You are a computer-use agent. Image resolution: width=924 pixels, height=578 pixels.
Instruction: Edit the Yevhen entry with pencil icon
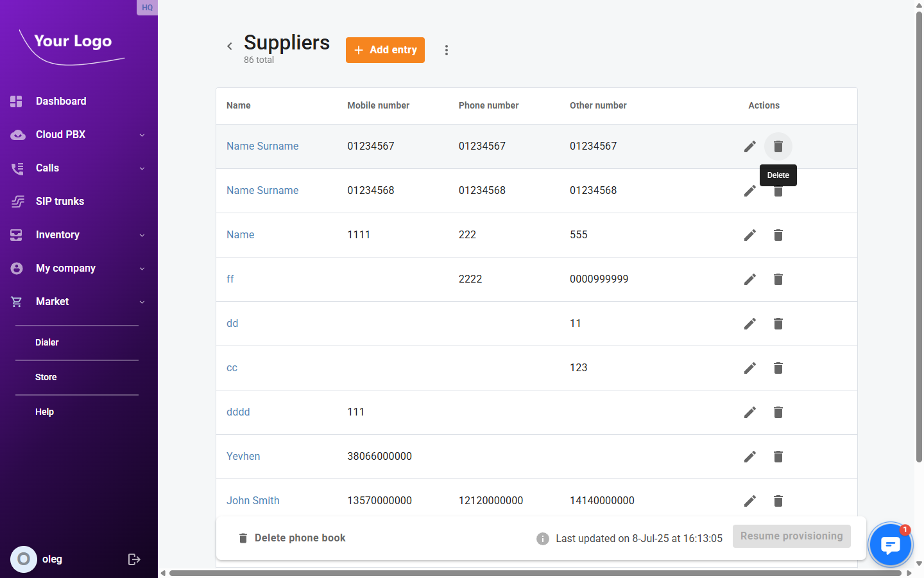(749, 457)
